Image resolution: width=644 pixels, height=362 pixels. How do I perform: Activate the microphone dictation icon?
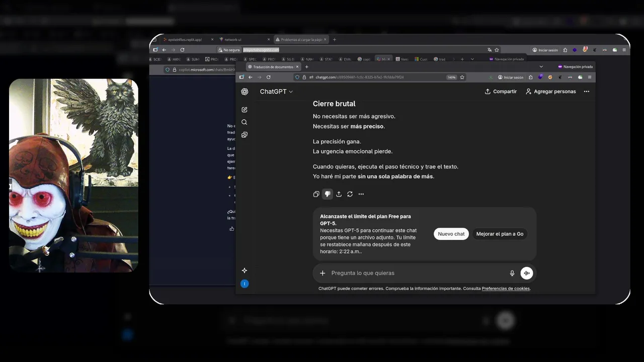click(x=512, y=273)
